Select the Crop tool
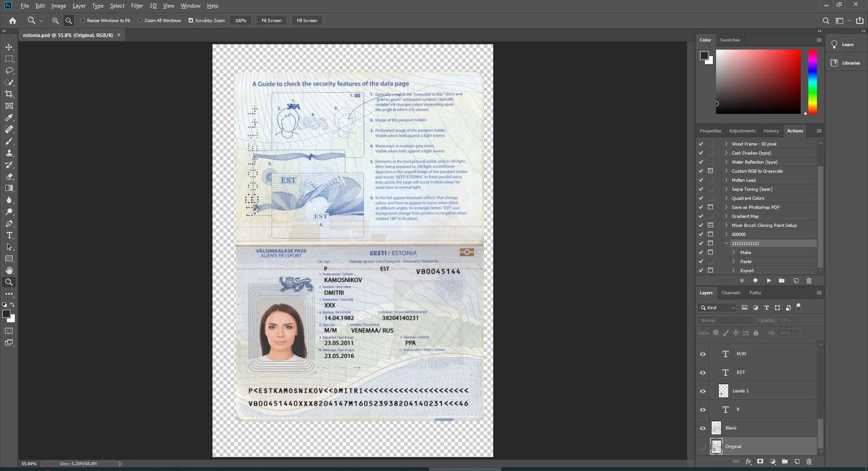 (9, 94)
